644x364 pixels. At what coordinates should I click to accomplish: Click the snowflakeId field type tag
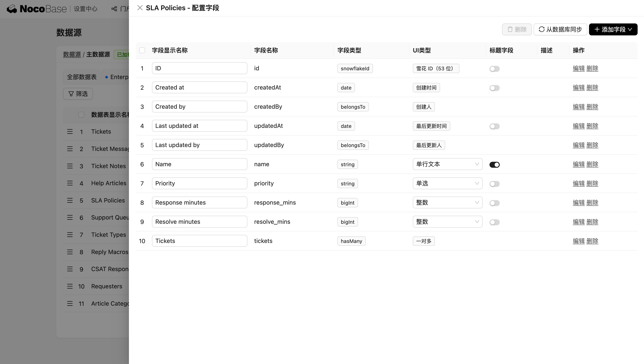coord(355,68)
